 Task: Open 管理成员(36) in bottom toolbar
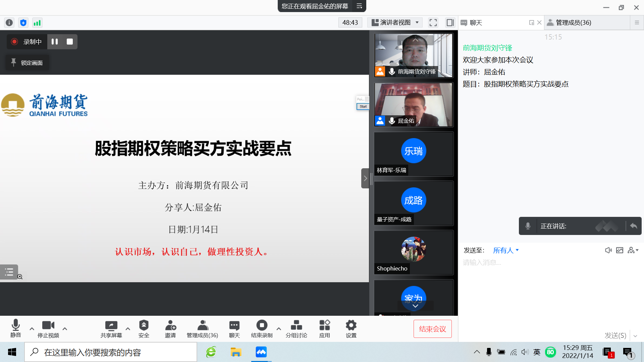(x=202, y=328)
